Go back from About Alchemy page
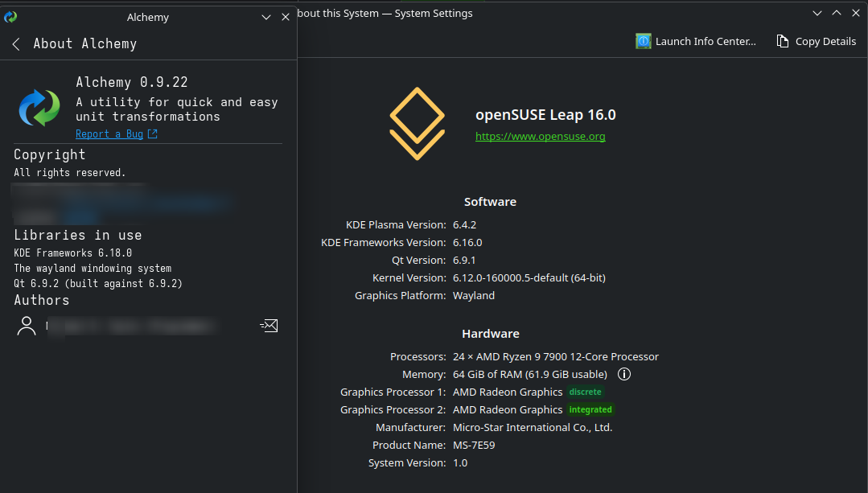868x493 pixels. [16, 44]
